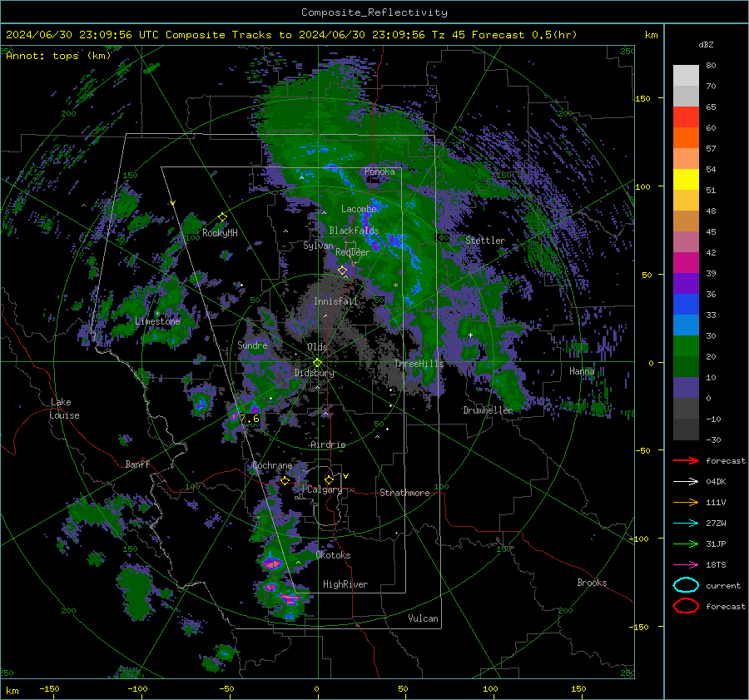Click the Drumheller label
The image size is (749, 700).
tap(488, 410)
